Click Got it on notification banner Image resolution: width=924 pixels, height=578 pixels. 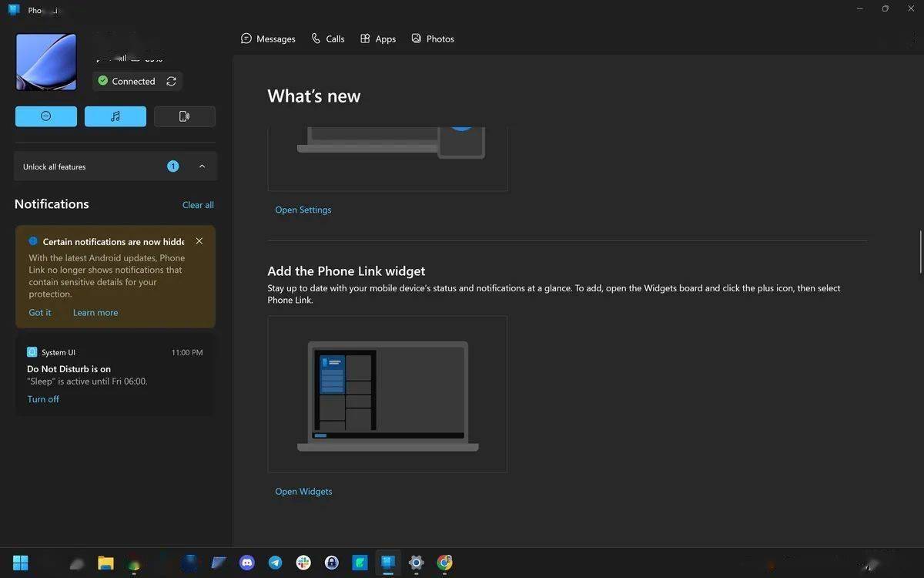pos(40,313)
